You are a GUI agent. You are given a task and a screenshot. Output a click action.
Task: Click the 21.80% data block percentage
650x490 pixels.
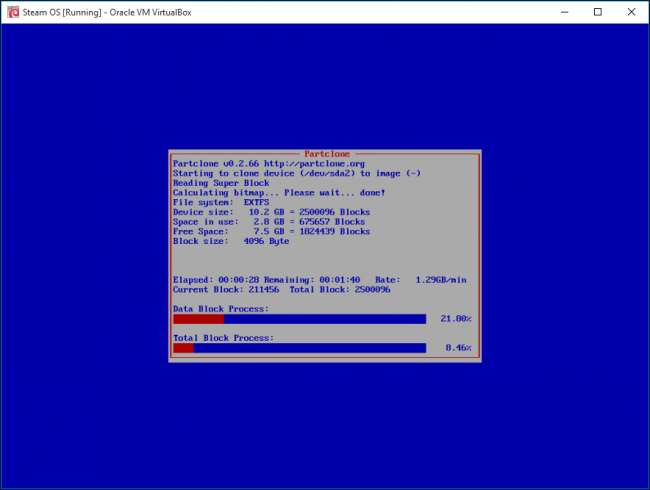pos(456,319)
